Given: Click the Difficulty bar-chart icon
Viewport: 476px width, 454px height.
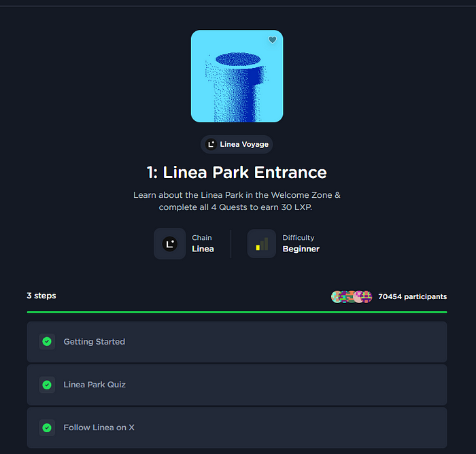Looking at the screenshot, I should click(x=262, y=244).
